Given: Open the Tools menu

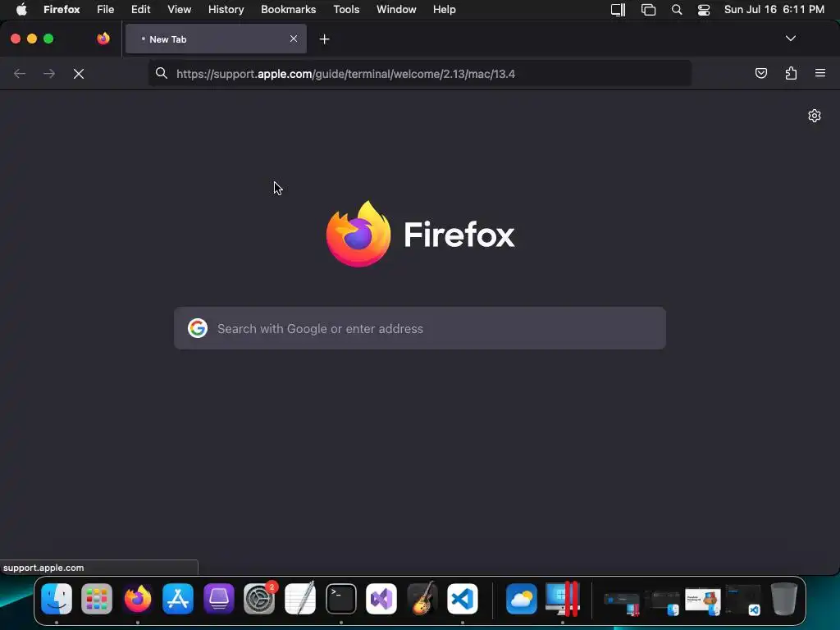Looking at the screenshot, I should [x=347, y=10].
